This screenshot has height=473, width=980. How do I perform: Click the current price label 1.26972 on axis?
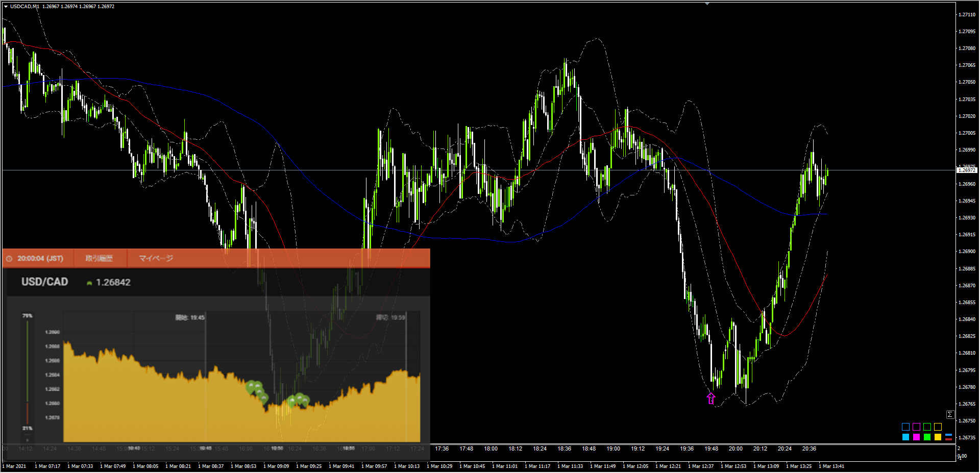click(966, 170)
